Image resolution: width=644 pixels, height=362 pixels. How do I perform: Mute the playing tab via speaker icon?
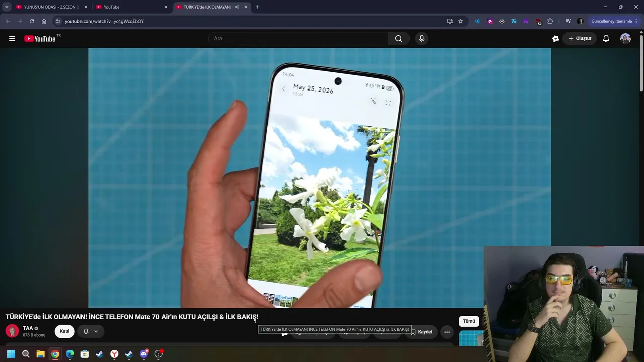(237, 7)
